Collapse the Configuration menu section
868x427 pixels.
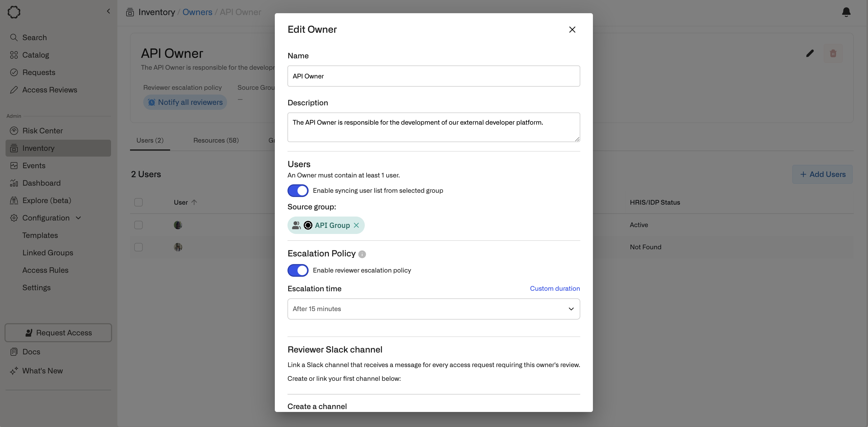pyautogui.click(x=78, y=218)
